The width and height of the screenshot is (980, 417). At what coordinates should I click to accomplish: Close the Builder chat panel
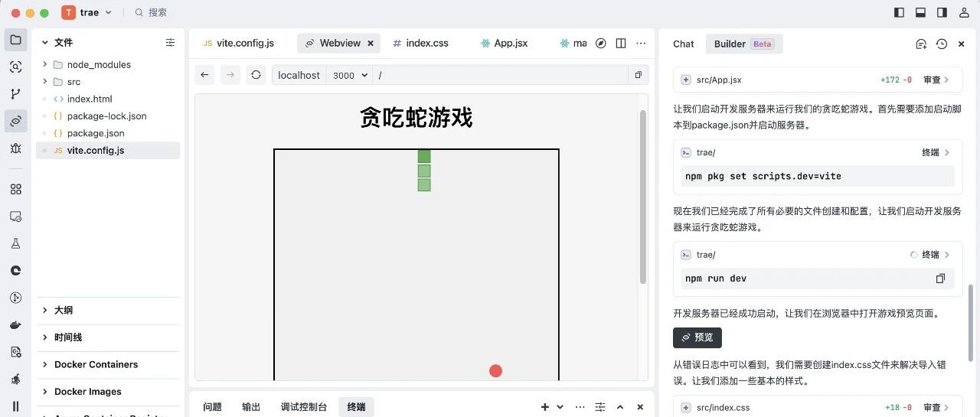(x=962, y=44)
